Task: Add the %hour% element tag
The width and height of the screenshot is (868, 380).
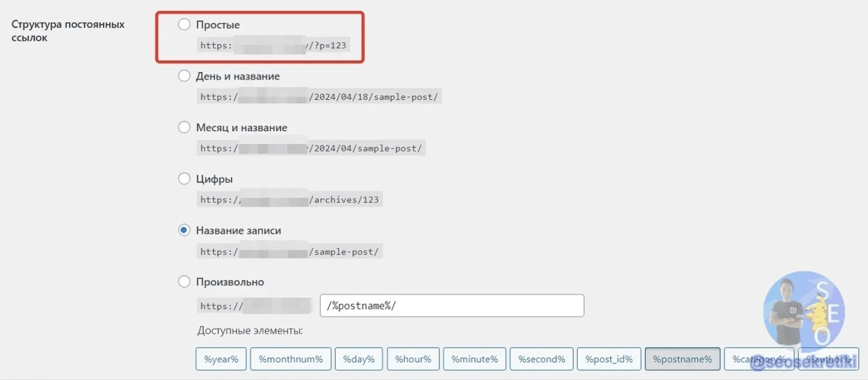Action: click(x=413, y=359)
